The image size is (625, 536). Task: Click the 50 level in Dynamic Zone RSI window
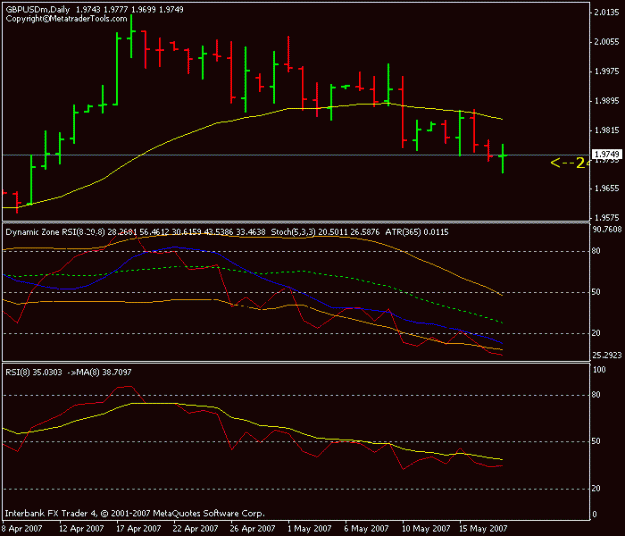coord(596,292)
